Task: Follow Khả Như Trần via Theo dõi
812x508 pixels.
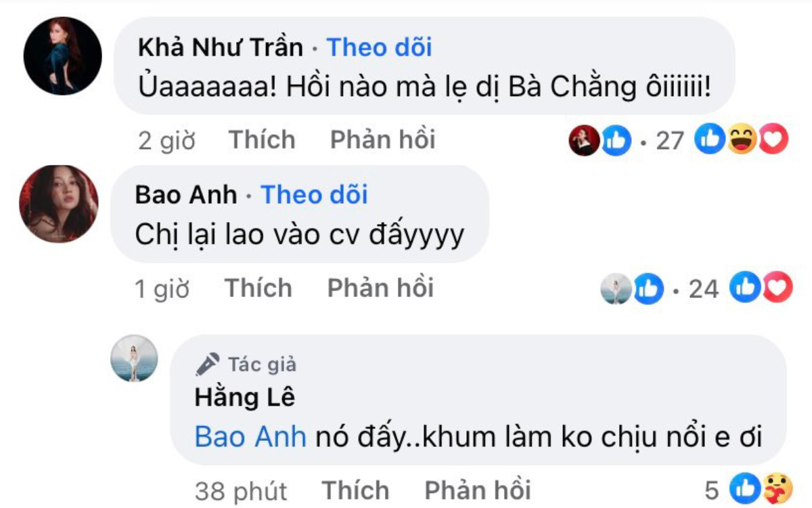Action: point(379,47)
